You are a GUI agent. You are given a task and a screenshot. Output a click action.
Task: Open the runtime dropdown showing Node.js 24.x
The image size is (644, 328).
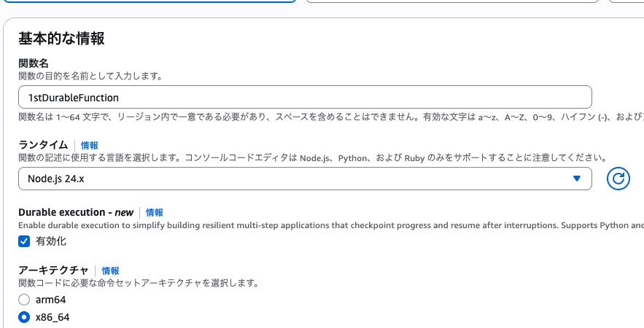click(x=305, y=179)
